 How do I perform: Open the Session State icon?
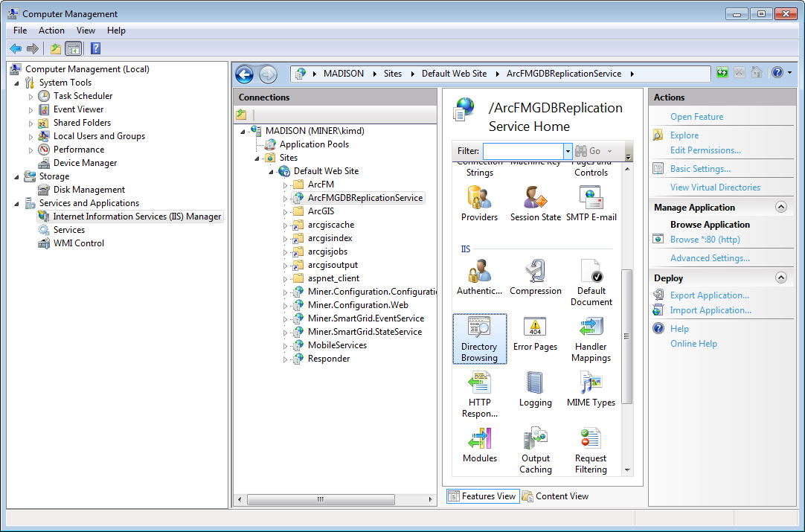pyautogui.click(x=535, y=203)
